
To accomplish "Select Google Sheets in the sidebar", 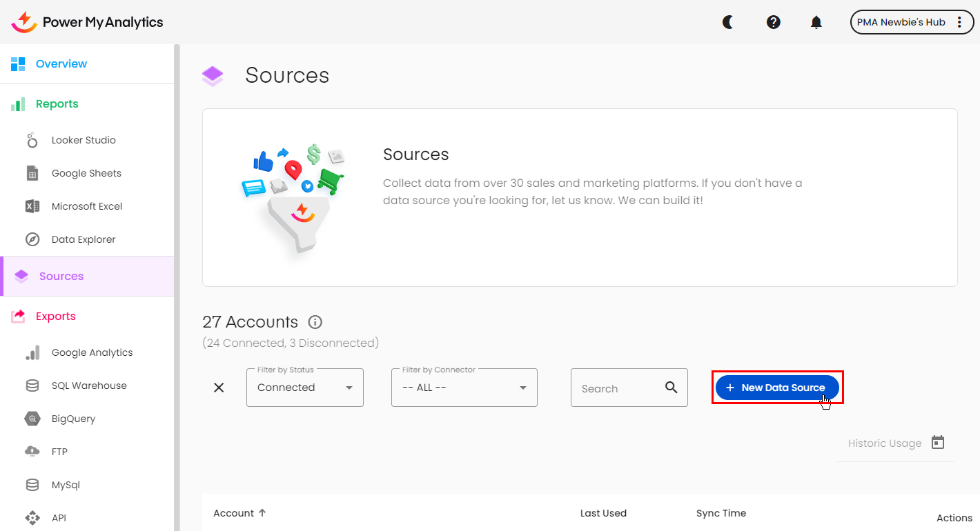I will (86, 173).
